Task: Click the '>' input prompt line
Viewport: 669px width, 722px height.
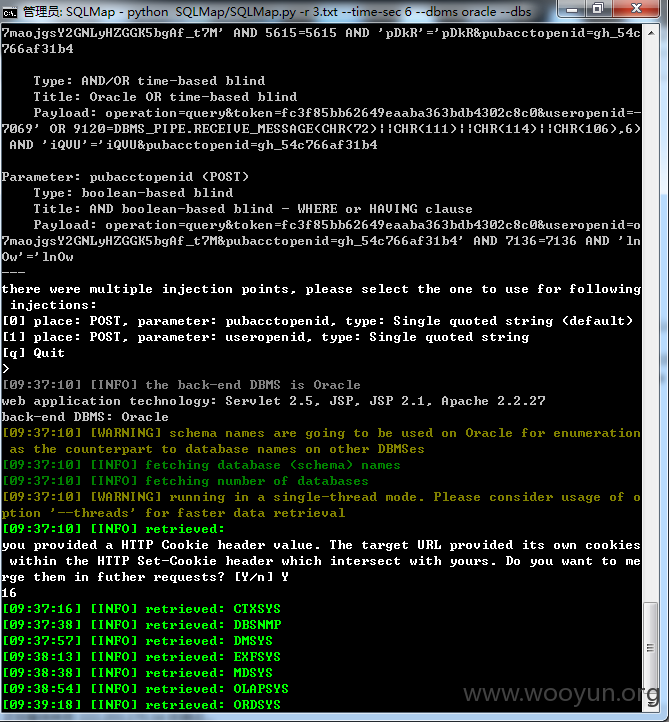Action: coord(6,369)
